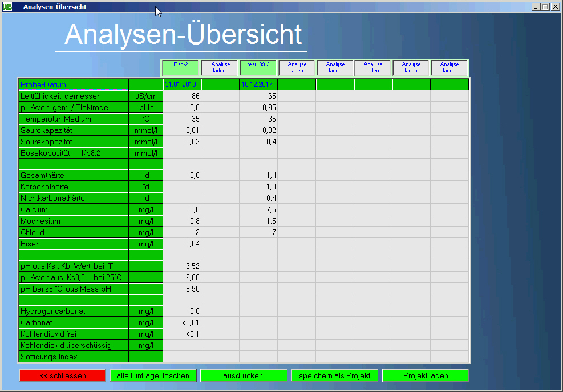The height and width of the screenshot is (392, 563).
Task: Select the 'Probe-Datum' row label
Action: (x=74, y=85)
